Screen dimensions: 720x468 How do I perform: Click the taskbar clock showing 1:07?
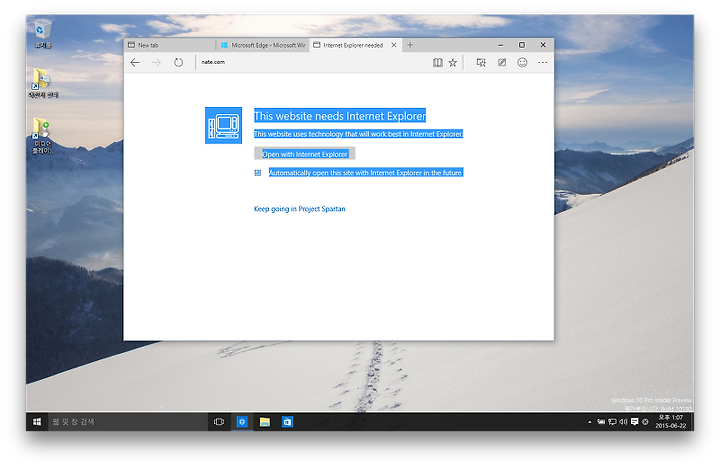(671, 422)
